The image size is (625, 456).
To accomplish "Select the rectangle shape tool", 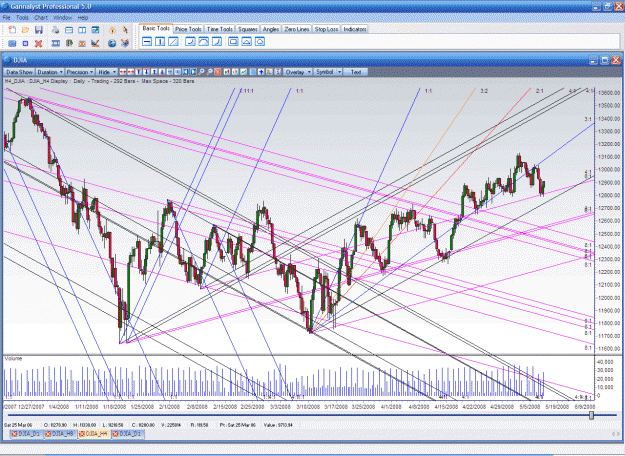I will (233, 41).
